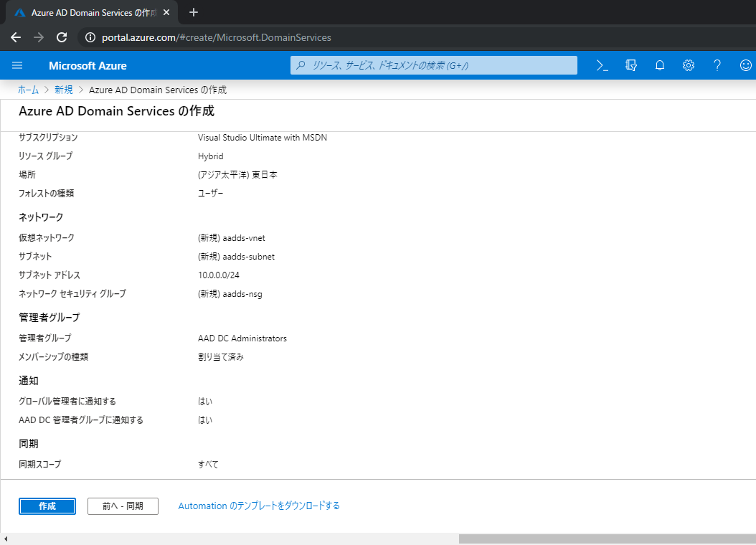Click the ネットワーク セキュリティ グループ label
The image size is (756, 545).
pyautogui.click(x=72, y=294)
